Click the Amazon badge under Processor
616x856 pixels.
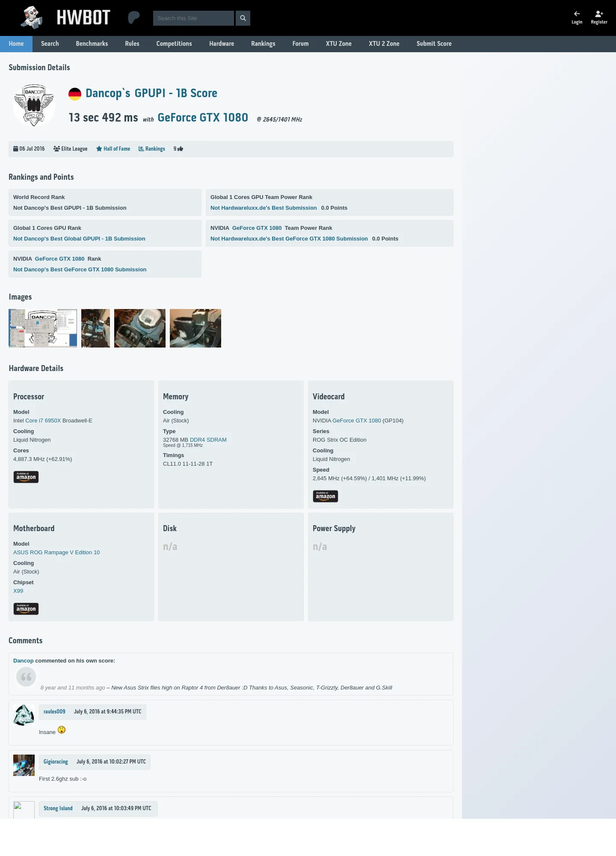[x=26, y=477]
